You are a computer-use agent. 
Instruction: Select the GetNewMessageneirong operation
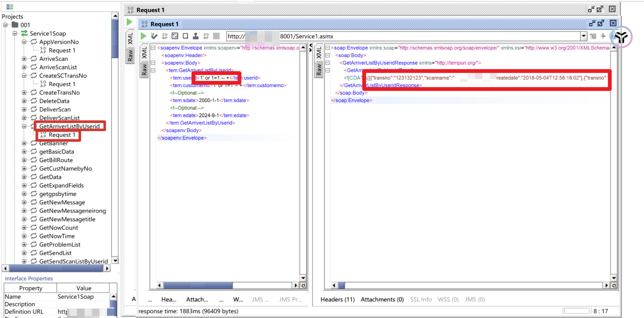[72, 211]
